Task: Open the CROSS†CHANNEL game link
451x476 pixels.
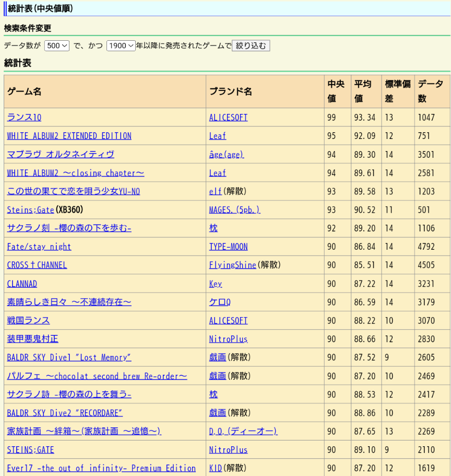Action: [x=37, y=265]
